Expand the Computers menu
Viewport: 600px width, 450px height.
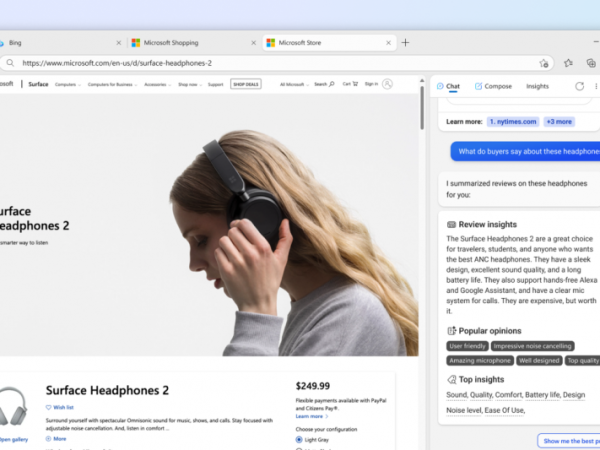pos(68,85)
